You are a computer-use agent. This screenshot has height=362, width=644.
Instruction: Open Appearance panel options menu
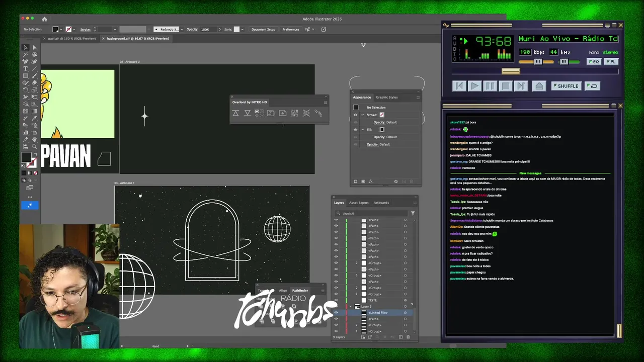point(418,98)
